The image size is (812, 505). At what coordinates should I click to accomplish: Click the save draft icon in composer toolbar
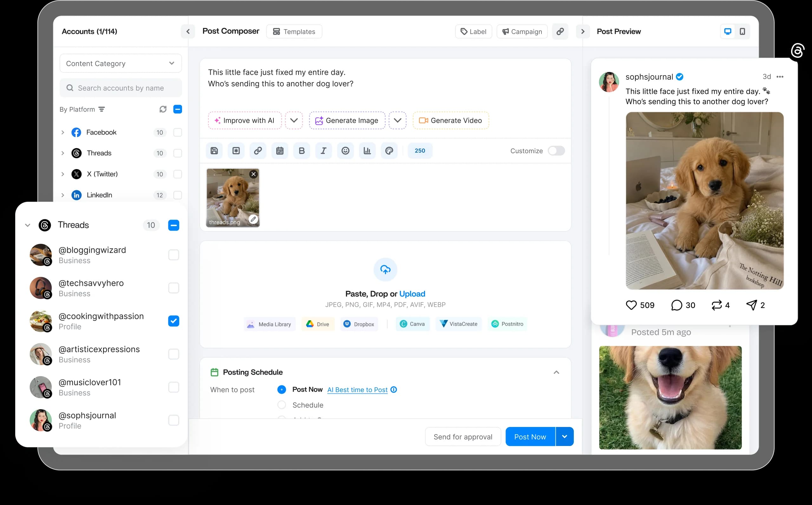214,151
